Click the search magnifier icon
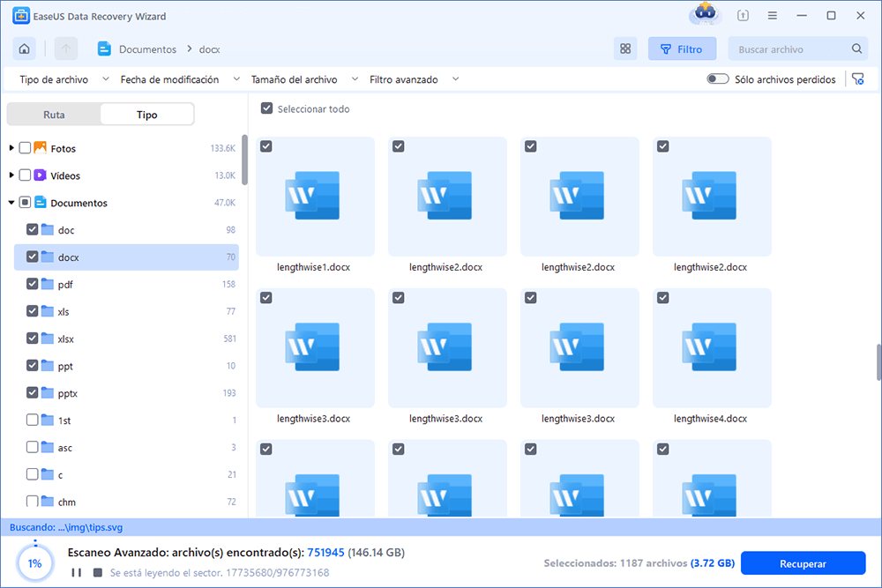Viewport: 882px width, 588px height. pos(856,48)
